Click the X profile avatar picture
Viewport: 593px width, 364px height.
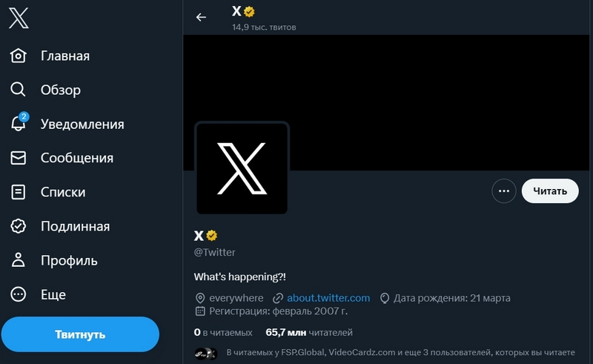pos(242,168)
